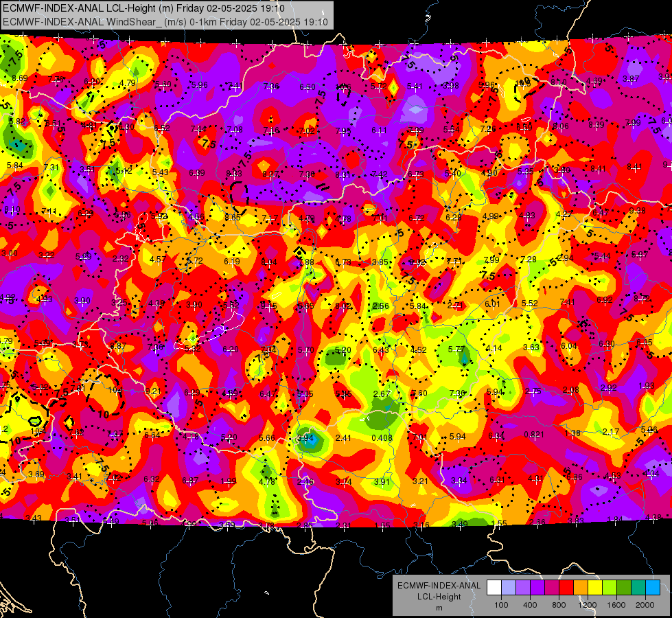Pick the dark green legend swatch
672x618 pixels.
pos(623,588)
